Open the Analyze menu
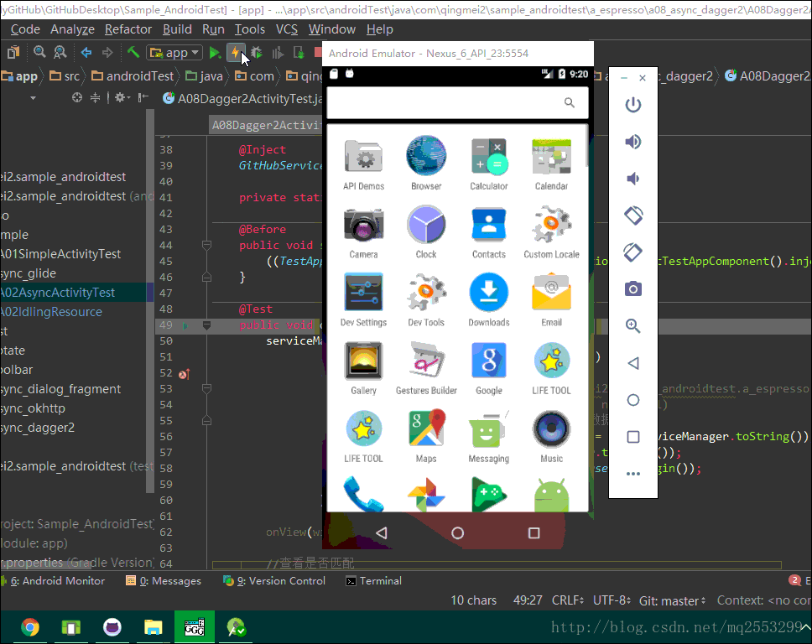 pyautogui.click(x=72, y=29)
